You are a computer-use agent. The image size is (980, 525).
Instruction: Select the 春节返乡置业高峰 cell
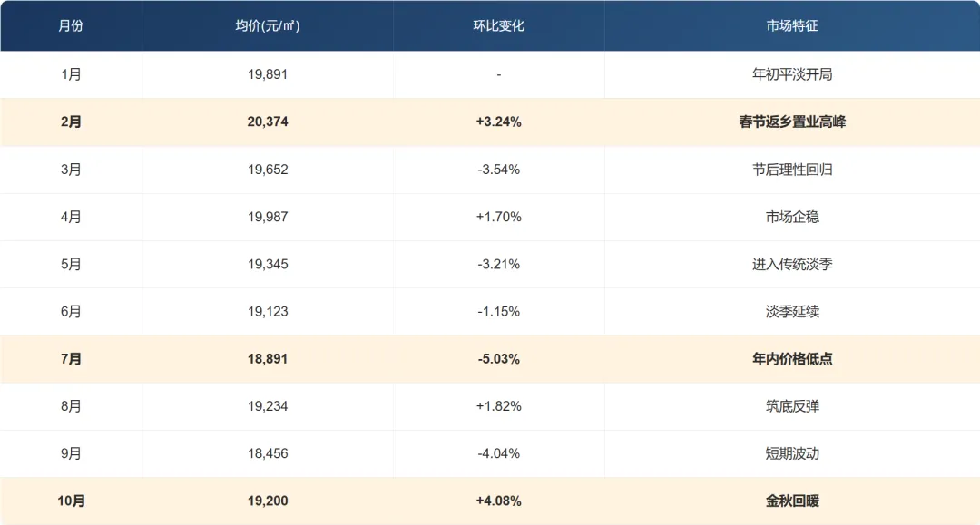tap(791, 122)
